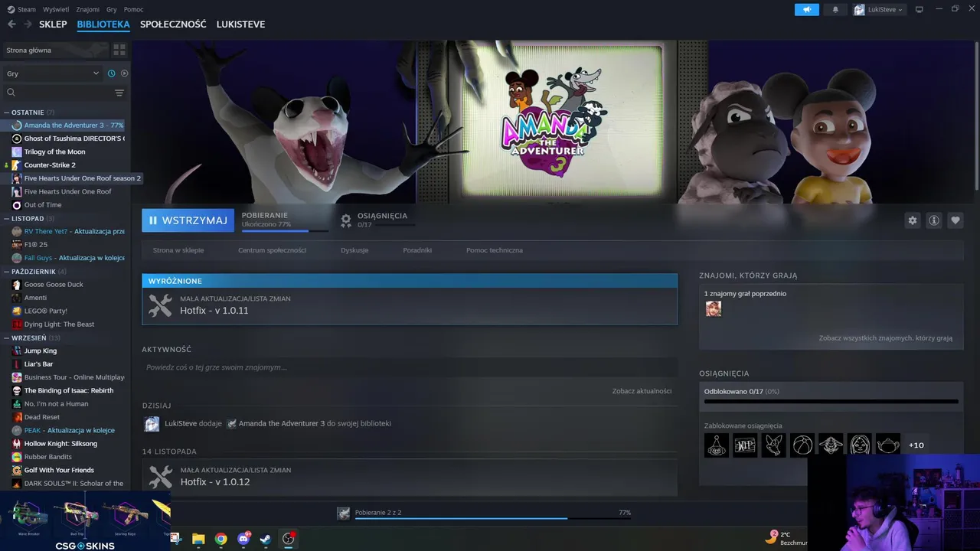Screen dimensions: 980x551
Task: Click the second locked achievement icon
Action: (745, 445)
